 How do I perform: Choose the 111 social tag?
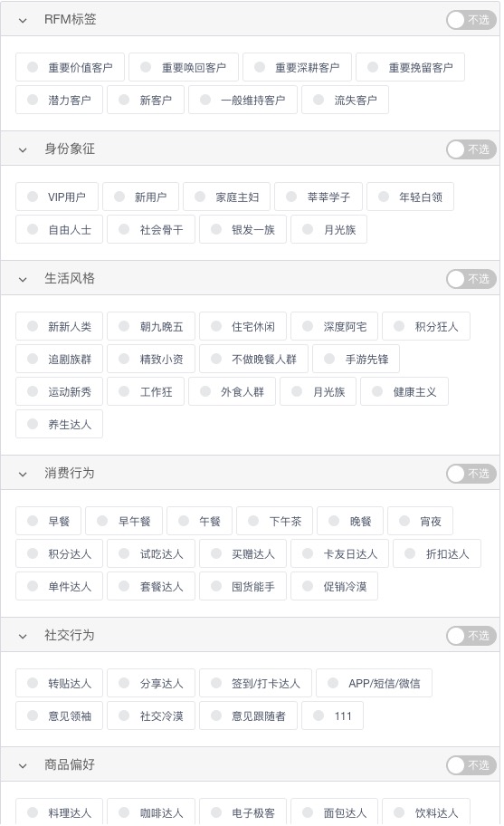point(332,716)
